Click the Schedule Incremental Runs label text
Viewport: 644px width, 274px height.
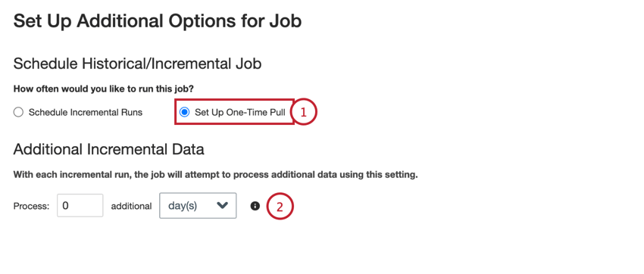86,112
